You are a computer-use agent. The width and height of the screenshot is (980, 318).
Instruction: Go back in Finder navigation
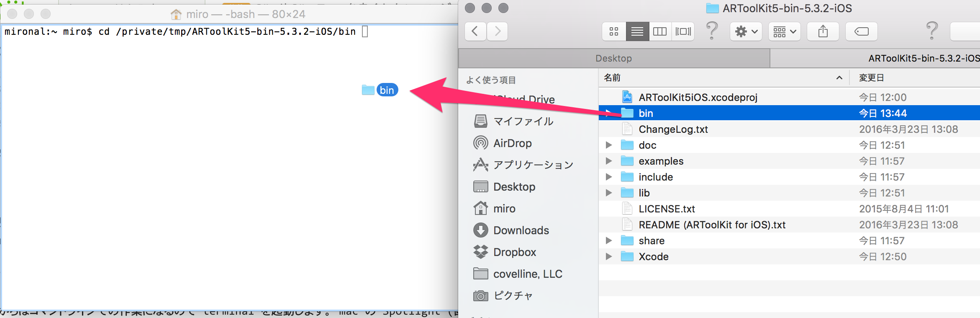coord(475,31)
